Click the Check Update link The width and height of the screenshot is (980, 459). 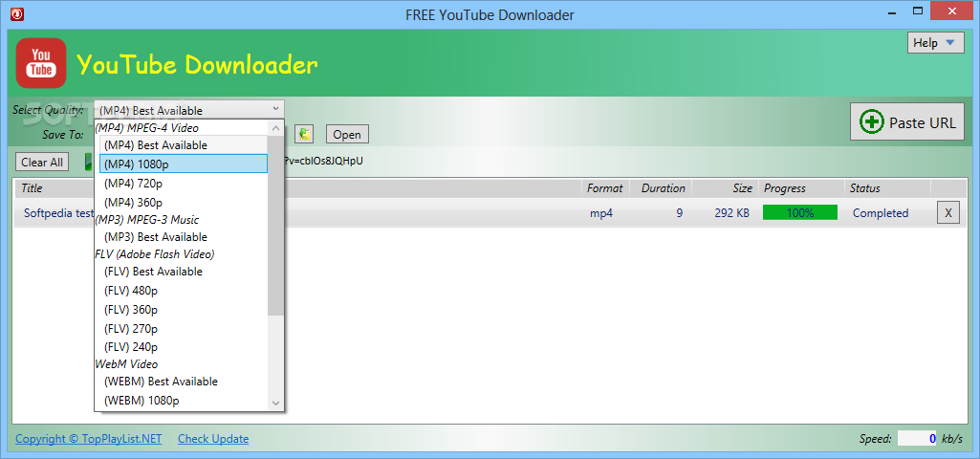pos(213,439)
